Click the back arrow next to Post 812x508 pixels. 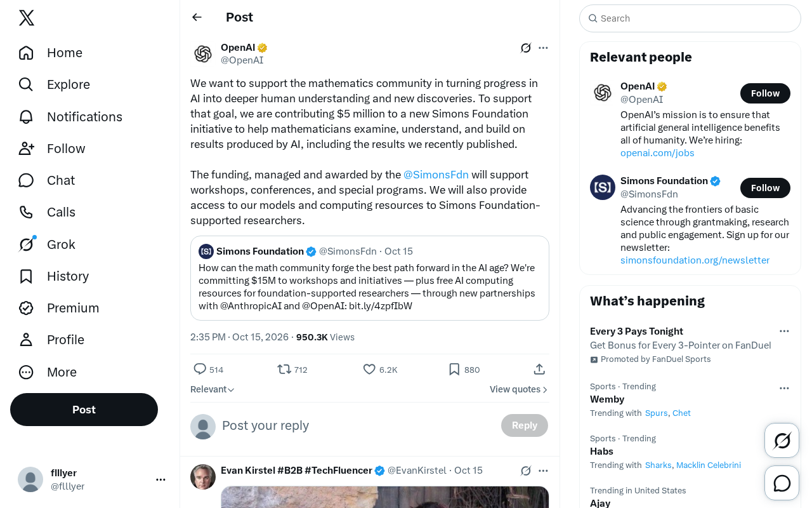[197, 17]
